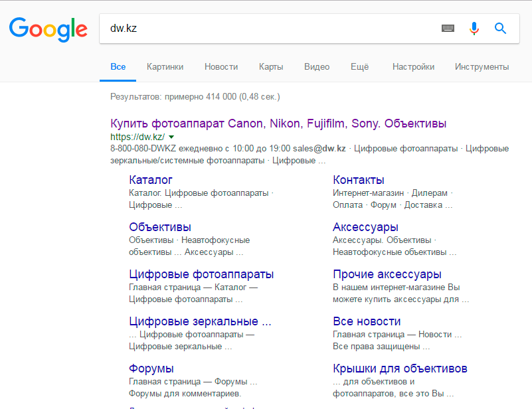The height and width of the screenshot is (409, 532).
Task: Open the Контакты sitelink
Action: tap(358, 180)
